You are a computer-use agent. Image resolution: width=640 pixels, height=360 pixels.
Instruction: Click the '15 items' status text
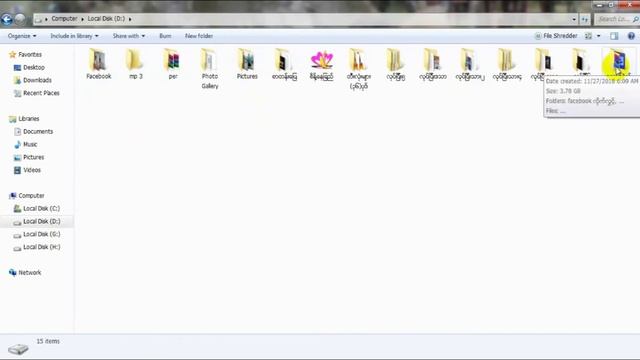(48, 341)
